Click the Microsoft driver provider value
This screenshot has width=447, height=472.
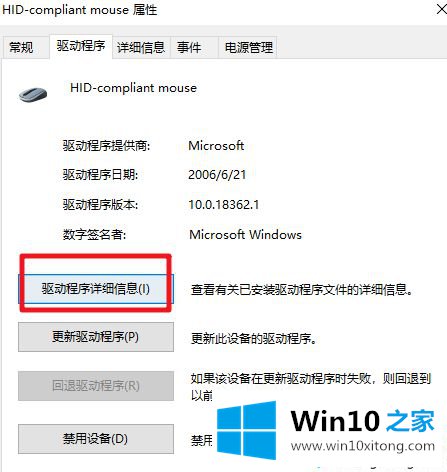click(216, 146)
